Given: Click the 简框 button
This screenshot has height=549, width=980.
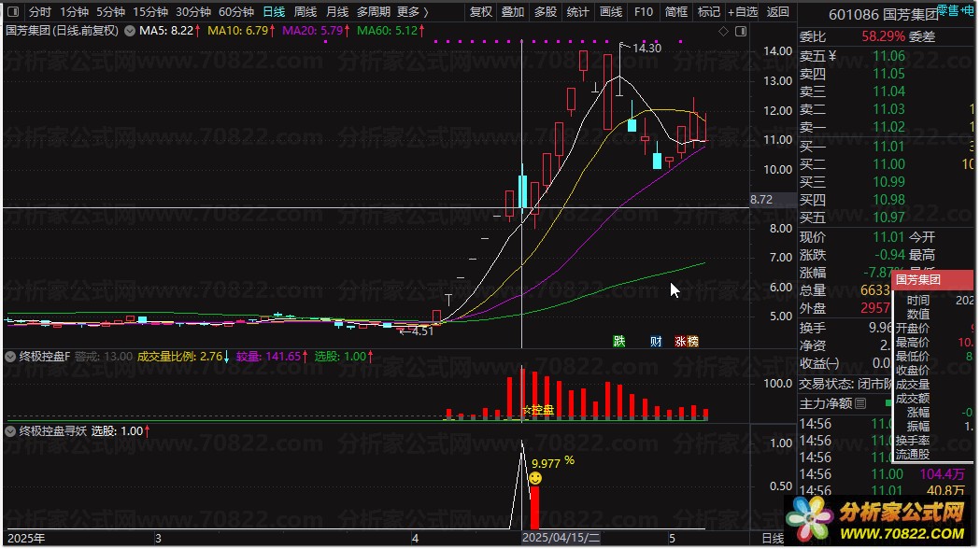Looking at the screenshot, I should [676, 12].
